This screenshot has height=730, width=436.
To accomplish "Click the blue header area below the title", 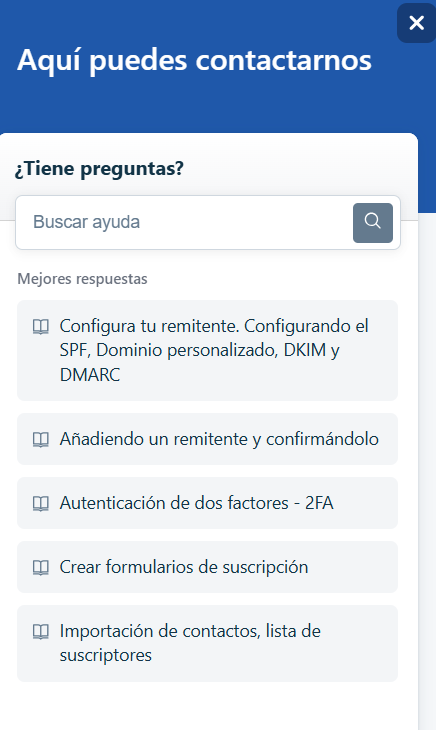I will pyautogui.click(x=209, y=107).
